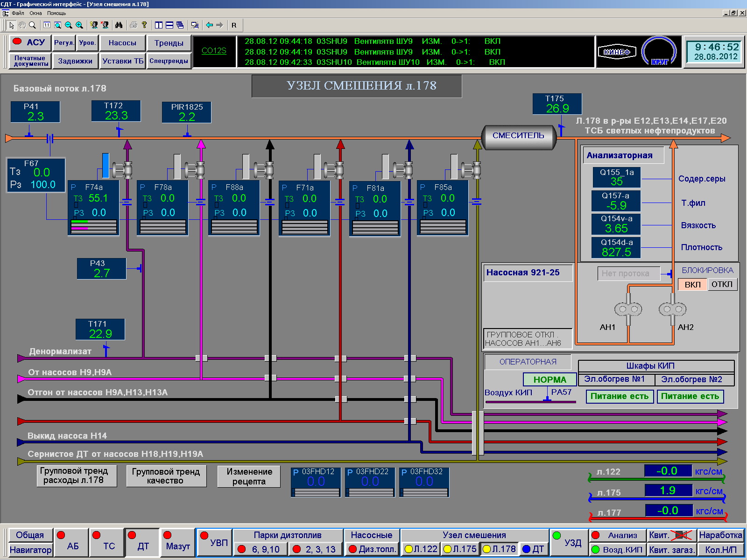The height and width of the screenshot is (560, 747).
Task: Click Квит. загаз. button
Action: pos(672,550)
